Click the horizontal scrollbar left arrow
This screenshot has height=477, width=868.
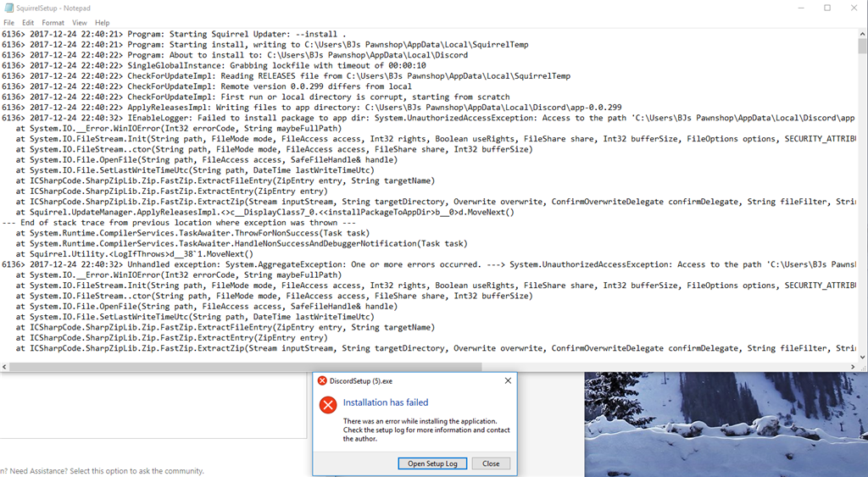click(4, 367)
